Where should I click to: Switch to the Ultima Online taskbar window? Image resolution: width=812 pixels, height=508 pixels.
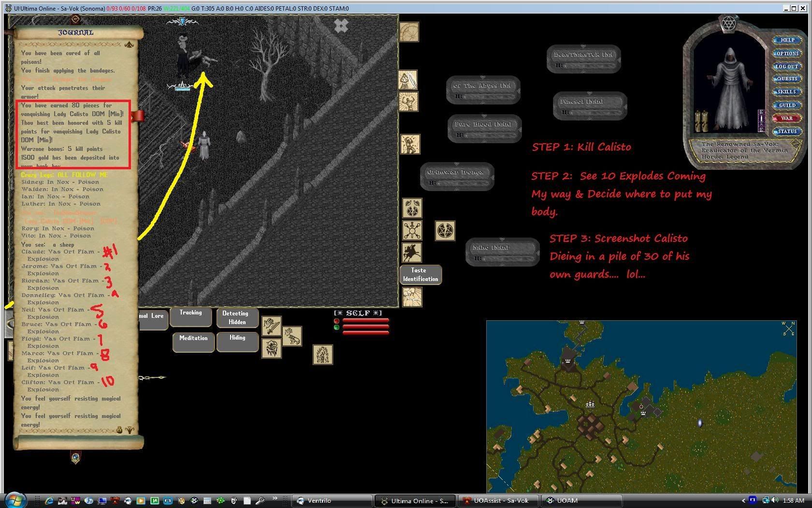tap(415, 501)
